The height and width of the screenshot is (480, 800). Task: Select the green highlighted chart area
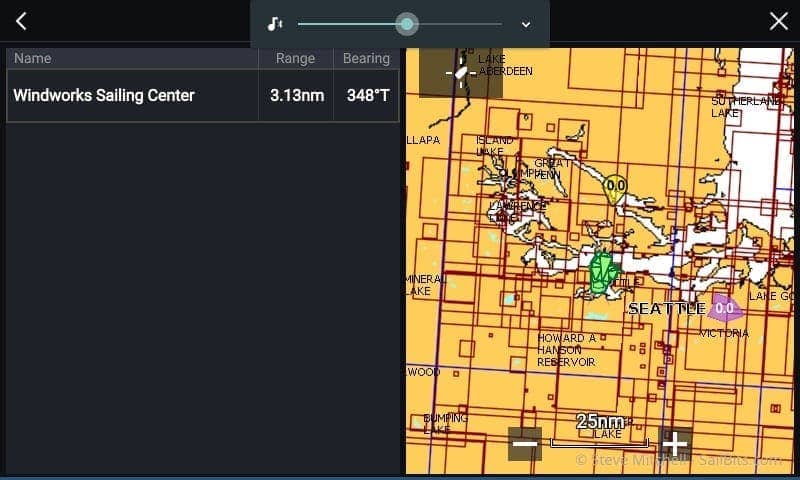pyautogui.click(x=603, y=272)
